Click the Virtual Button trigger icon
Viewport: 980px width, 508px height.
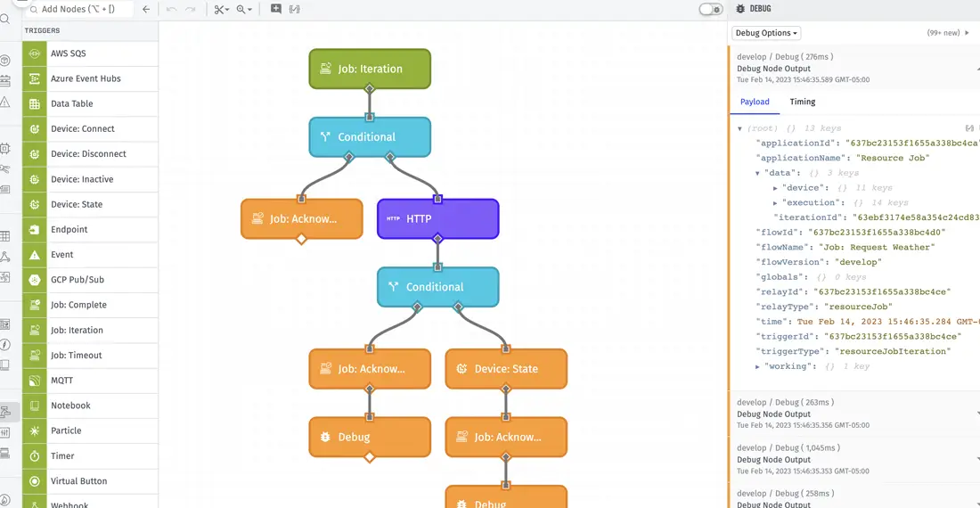(35, 481)
